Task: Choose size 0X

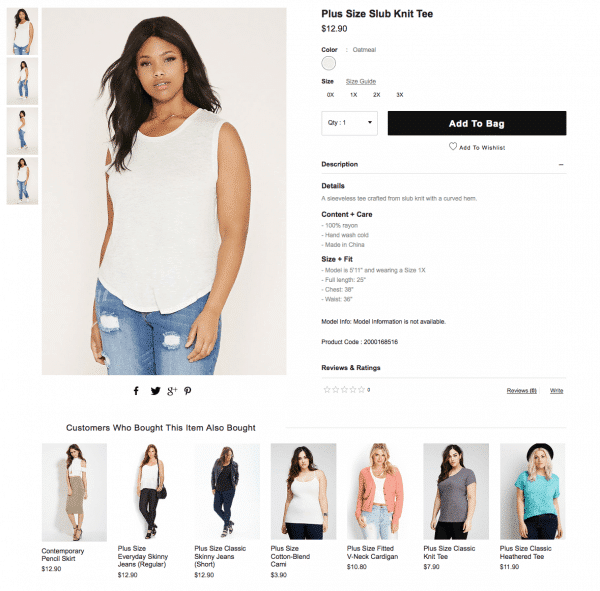Action: pos(330,95)
